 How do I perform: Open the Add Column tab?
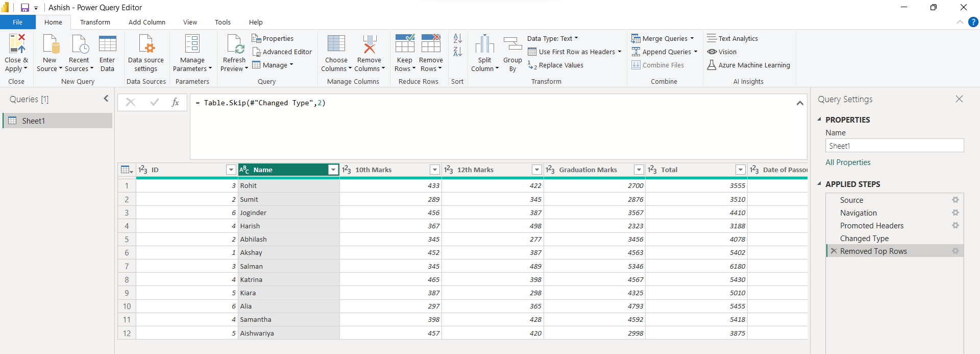[x=146, y=22]
